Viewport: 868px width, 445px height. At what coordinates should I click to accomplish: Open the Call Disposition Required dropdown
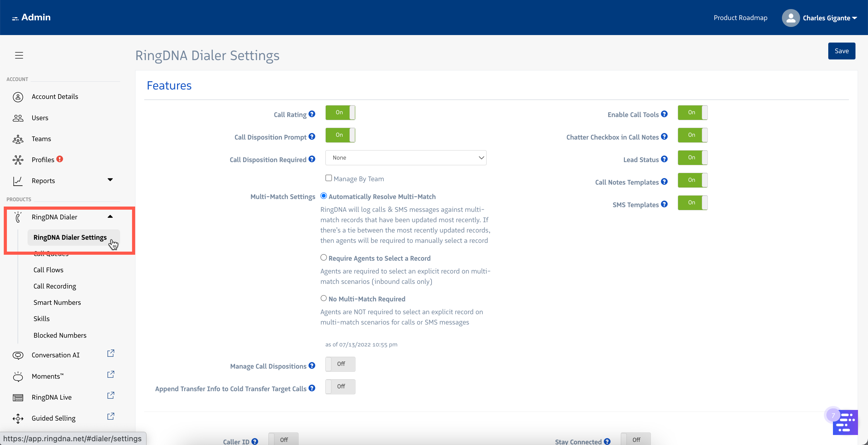coord(406,158)
